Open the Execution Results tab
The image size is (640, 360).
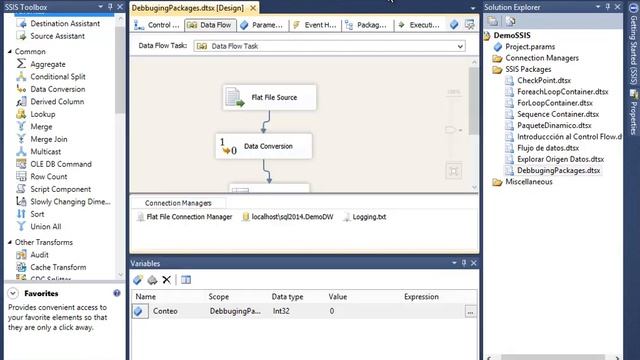pos(419,25)
